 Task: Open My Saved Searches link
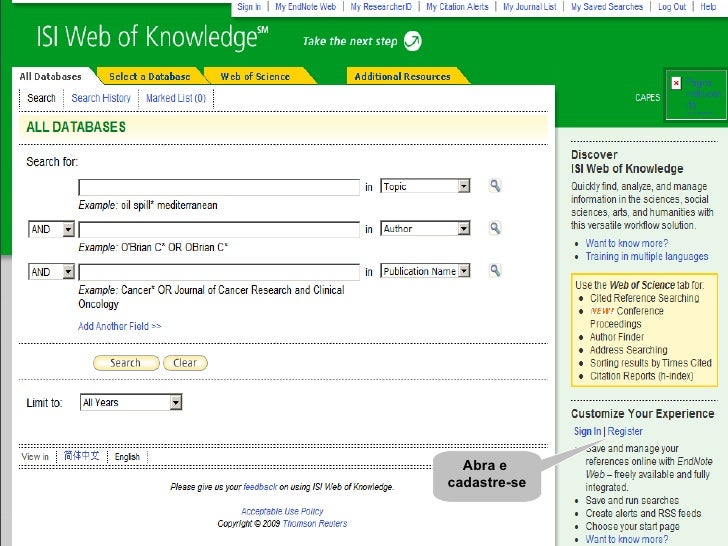607,6
